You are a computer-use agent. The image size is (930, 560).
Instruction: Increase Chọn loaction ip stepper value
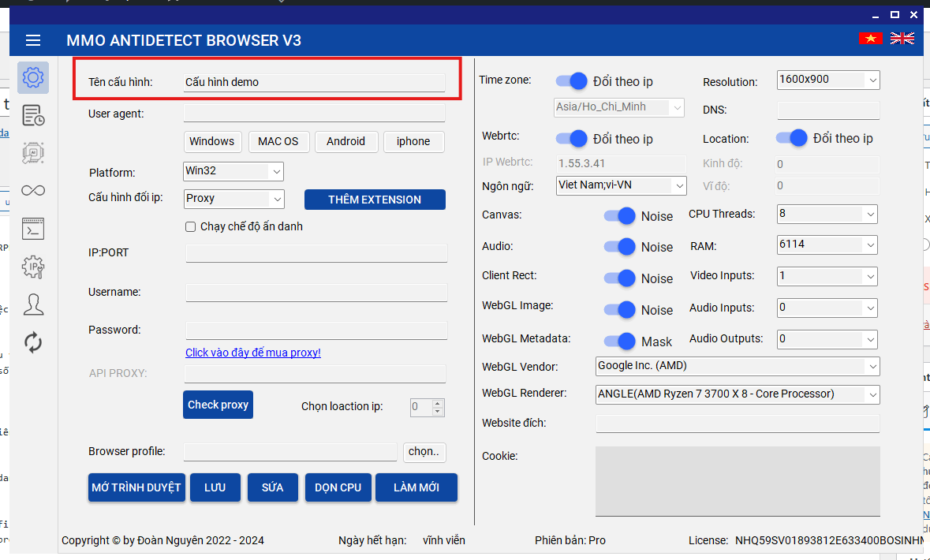pos(438,403)
